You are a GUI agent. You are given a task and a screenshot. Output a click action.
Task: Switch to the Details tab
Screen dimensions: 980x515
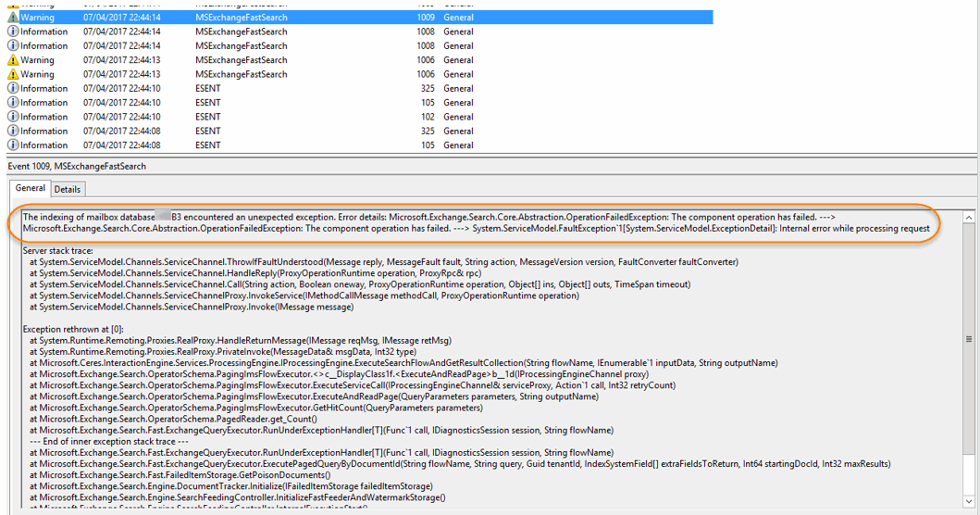click(x=68, y=189)
